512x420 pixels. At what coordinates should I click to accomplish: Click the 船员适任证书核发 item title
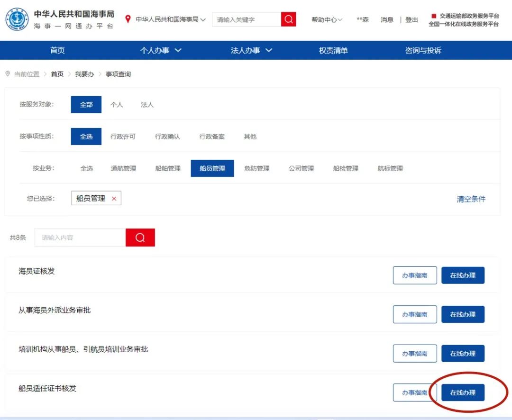click(x=47, y=388)
